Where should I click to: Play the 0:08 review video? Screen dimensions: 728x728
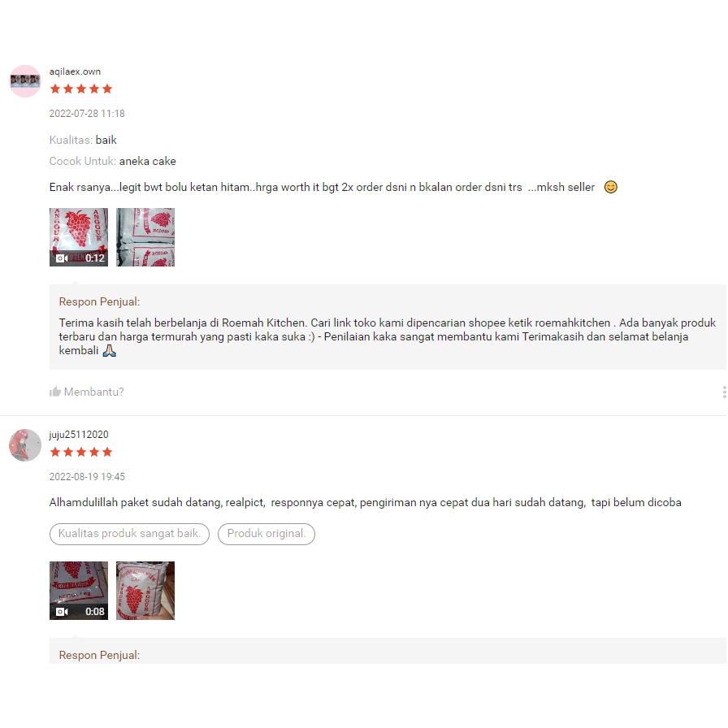pos(79,591)
